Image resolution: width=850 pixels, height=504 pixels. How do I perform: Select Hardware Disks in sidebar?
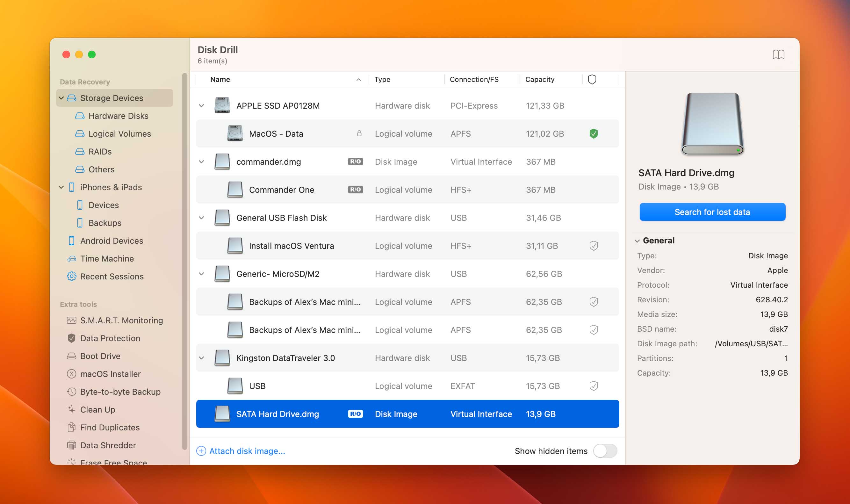click(x=112, y=116)
